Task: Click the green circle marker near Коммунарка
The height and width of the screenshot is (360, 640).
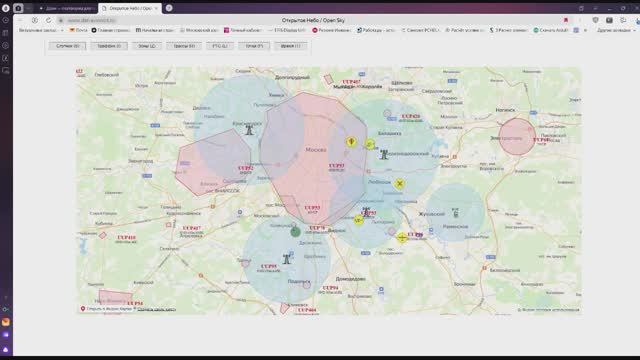Action: [295, 232]
